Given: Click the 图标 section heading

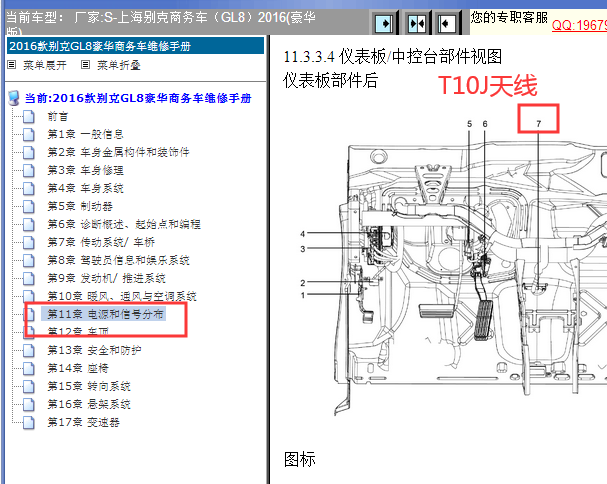Looking at the screenshot, I should tap(300, 459).
